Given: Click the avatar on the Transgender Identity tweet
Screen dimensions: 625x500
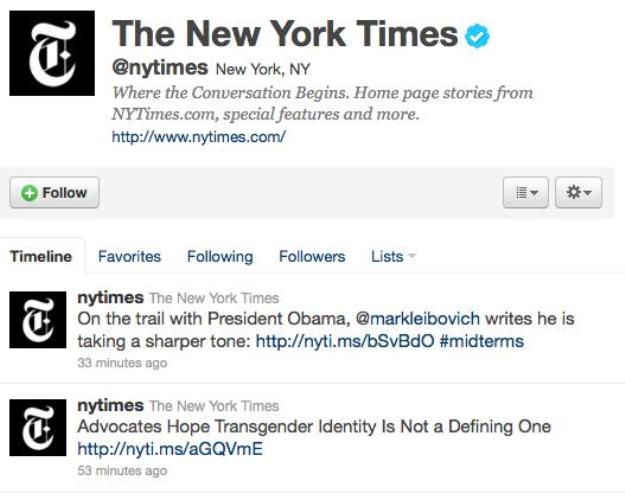Looking at the screenshot, I should click(38, 427).
